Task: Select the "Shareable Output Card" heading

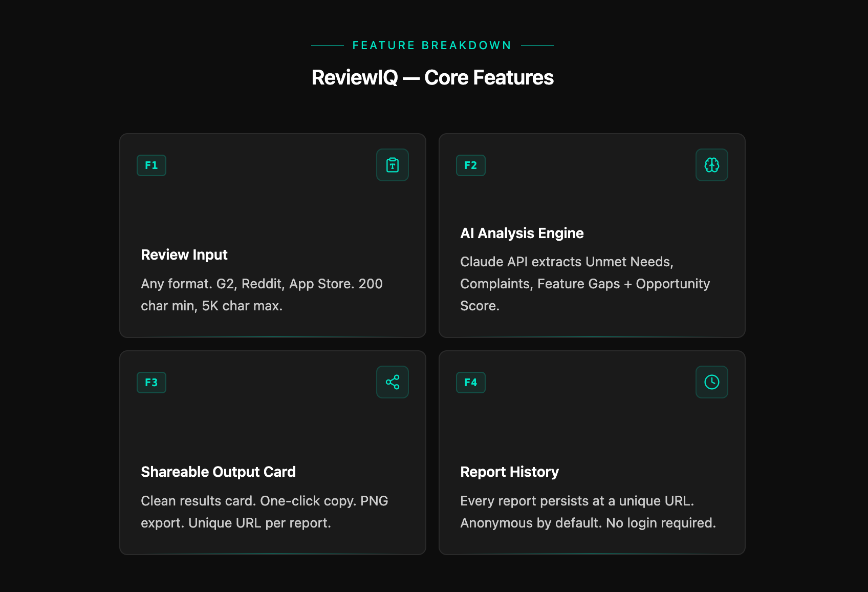Action: tap(219, 472)
